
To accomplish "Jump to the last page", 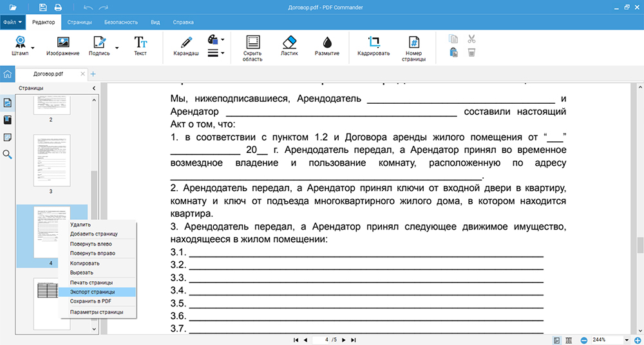I will pos(353,340).
